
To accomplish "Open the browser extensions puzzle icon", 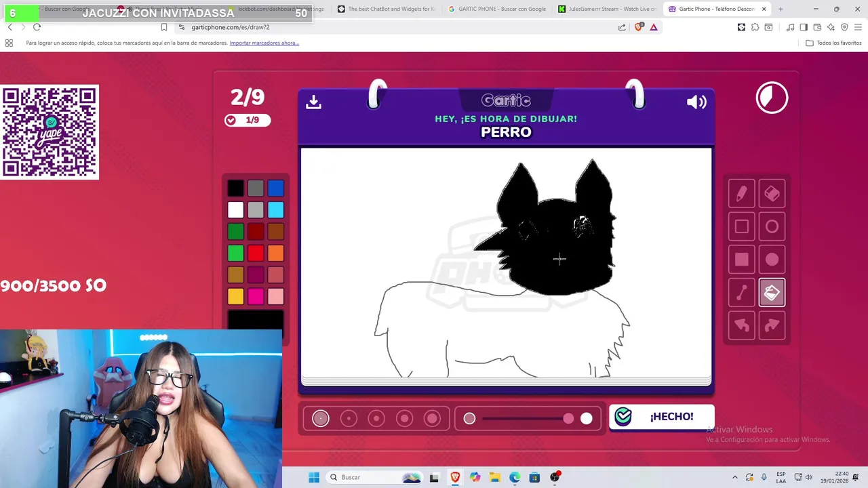I will click(755, 27).
